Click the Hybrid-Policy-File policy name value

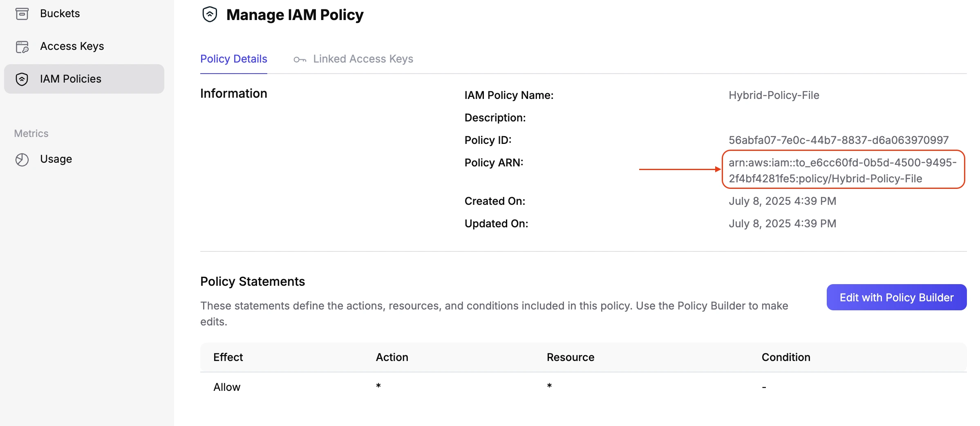point(774,95)
